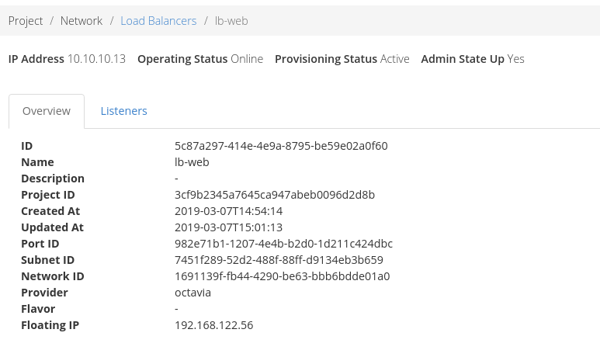Click the Network breadcrumb item
This screenshot has width=600, height=364.
point(82,21)
